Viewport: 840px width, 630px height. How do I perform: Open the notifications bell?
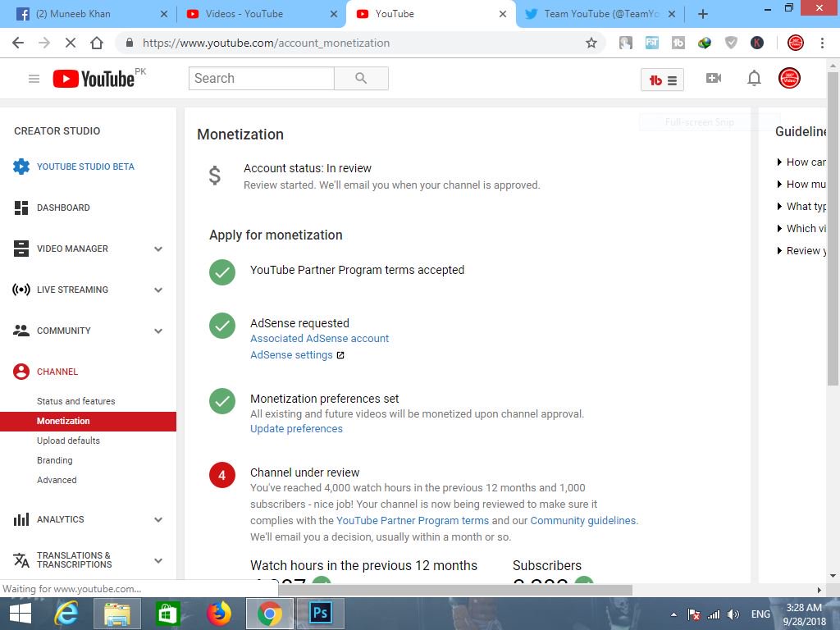click(754, 78)
